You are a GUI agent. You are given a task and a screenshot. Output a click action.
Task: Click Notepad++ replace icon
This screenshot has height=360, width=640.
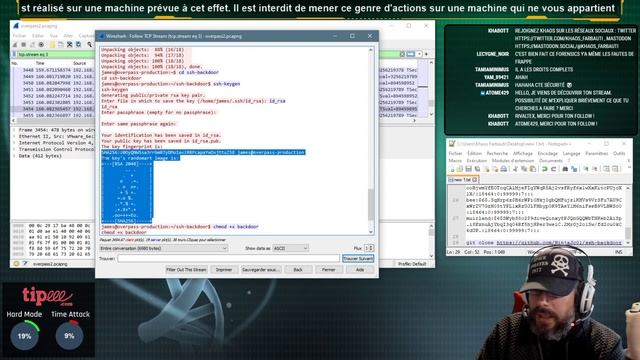pos(574,169)
